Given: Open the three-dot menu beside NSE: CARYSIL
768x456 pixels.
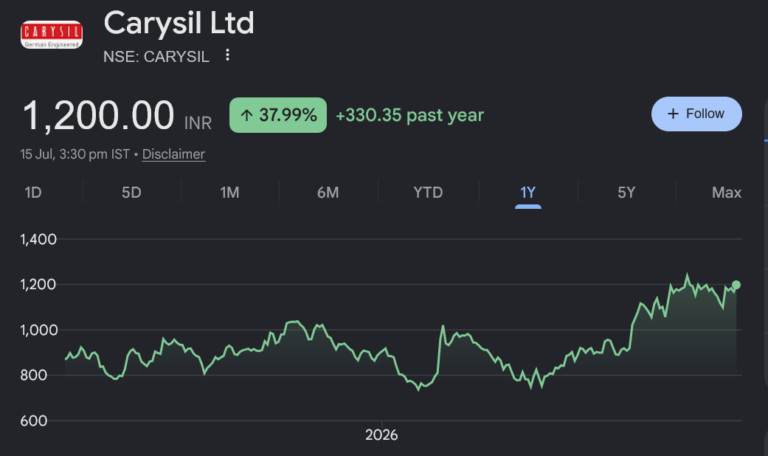Looking at the screenshot, I should tap(227, 55).
